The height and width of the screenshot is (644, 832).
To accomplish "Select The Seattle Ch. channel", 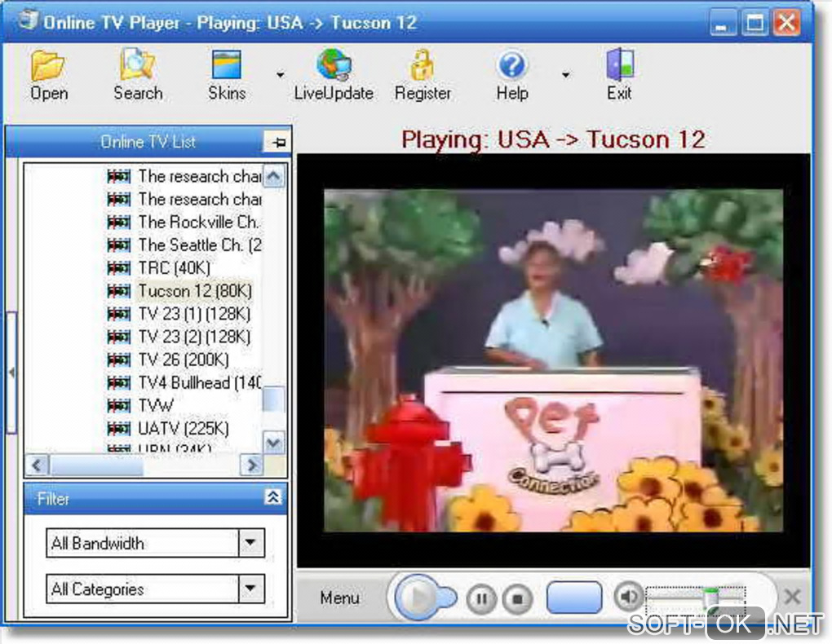I will [200, 245].
